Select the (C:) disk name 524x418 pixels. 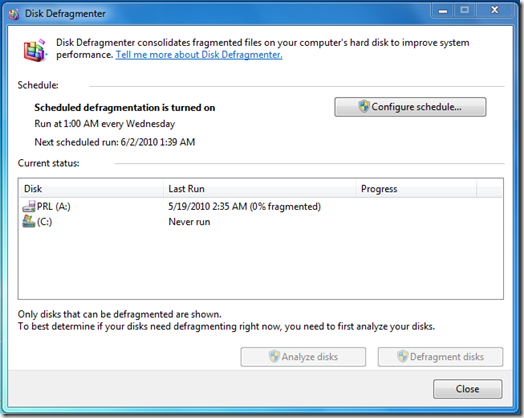pos(44,222)
